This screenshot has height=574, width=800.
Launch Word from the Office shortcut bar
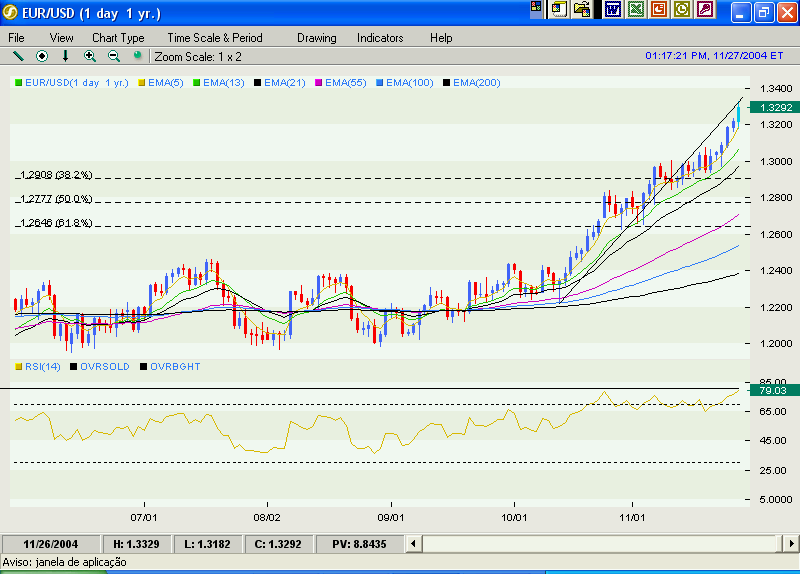pos(612,10)
